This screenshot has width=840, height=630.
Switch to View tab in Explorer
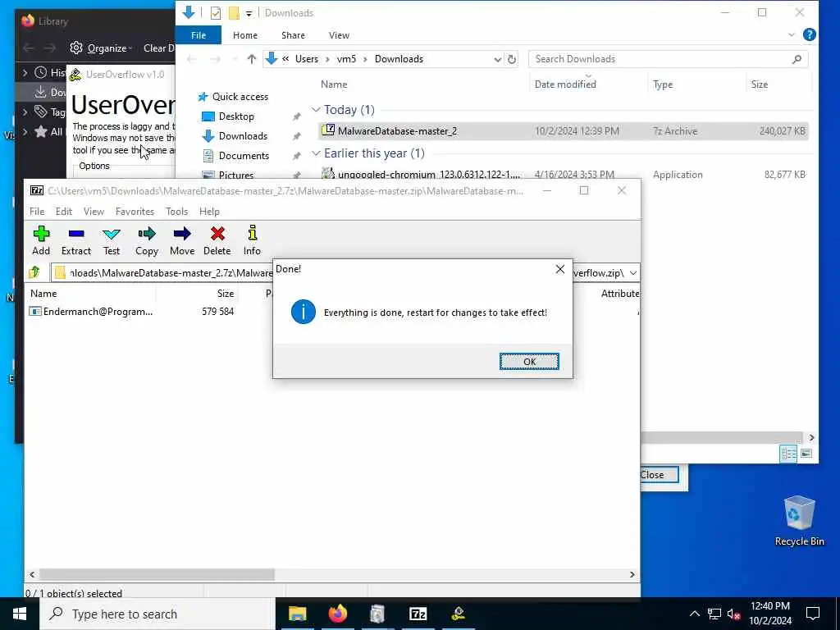[339, 35]
